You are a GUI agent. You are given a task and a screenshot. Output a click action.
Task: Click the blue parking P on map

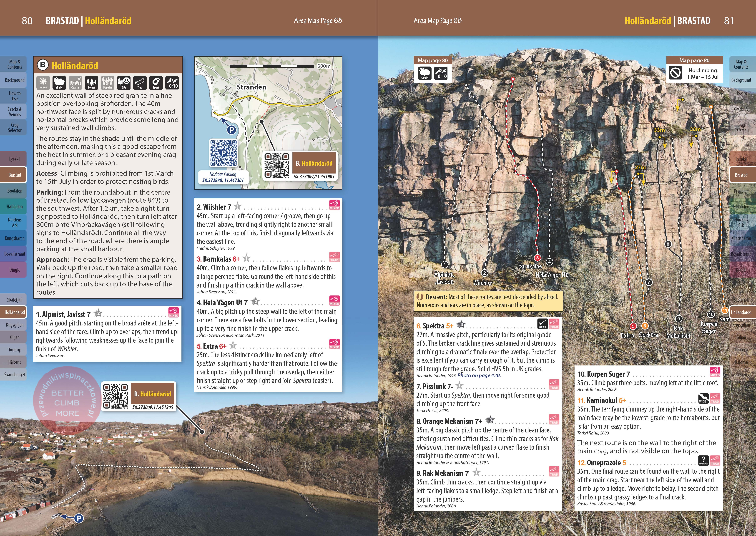[x=231, y=130]
